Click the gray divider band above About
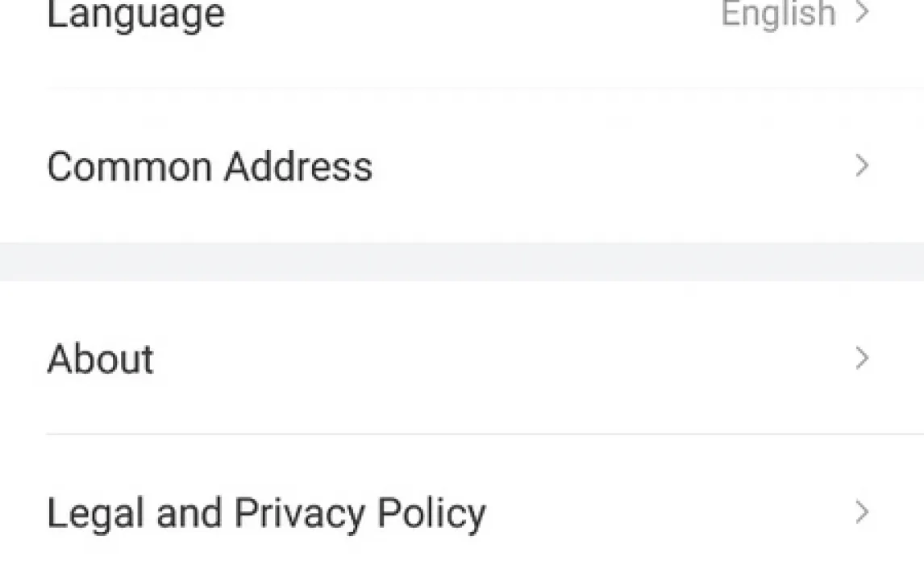The height and width of the screenshot is (577, 924). pos(462,262)
